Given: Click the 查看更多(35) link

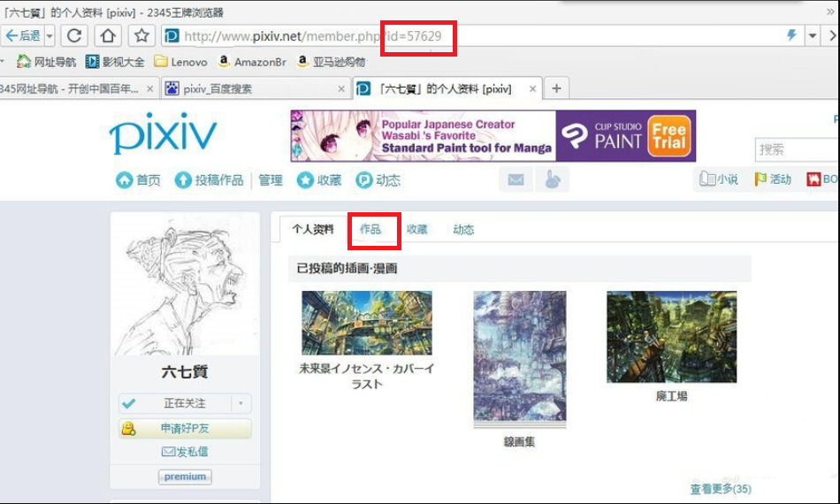Looking at the screenshot, I should click(x=720, y=489).
